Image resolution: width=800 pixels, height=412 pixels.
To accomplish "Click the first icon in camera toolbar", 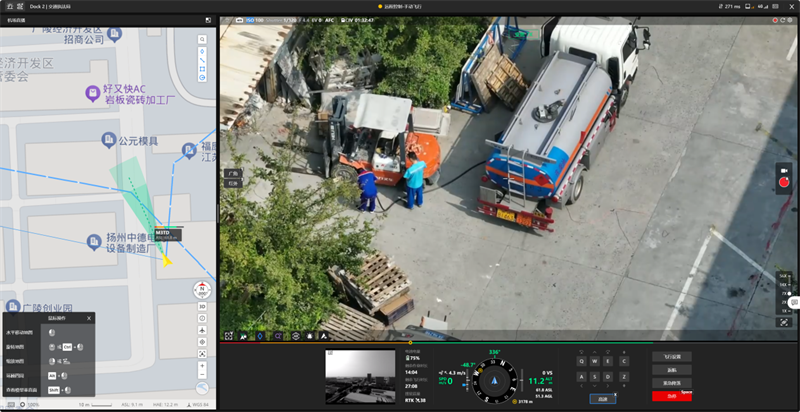I will tap(229, 336).
